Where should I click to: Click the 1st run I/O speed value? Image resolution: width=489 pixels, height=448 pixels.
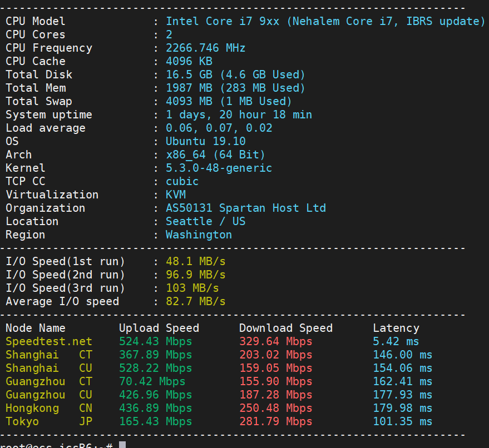(x=195, y=261)
